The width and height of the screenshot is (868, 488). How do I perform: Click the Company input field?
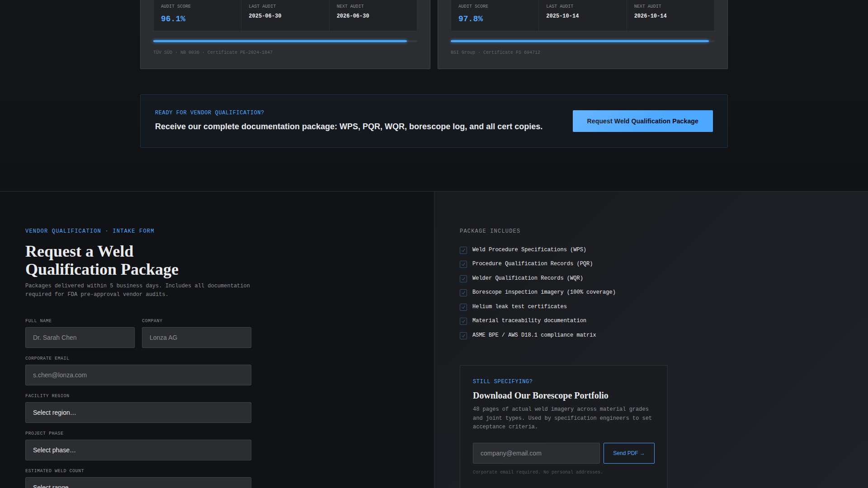(x=196, y=337)
